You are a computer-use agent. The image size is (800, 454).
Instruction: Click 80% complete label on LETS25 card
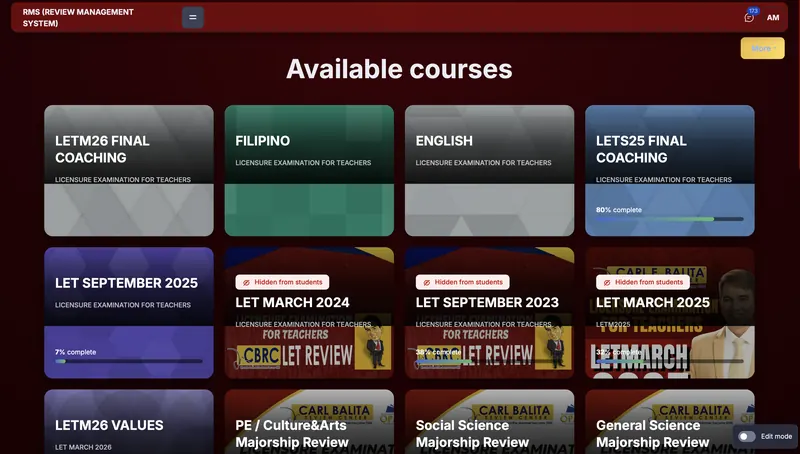pos(619,210)
